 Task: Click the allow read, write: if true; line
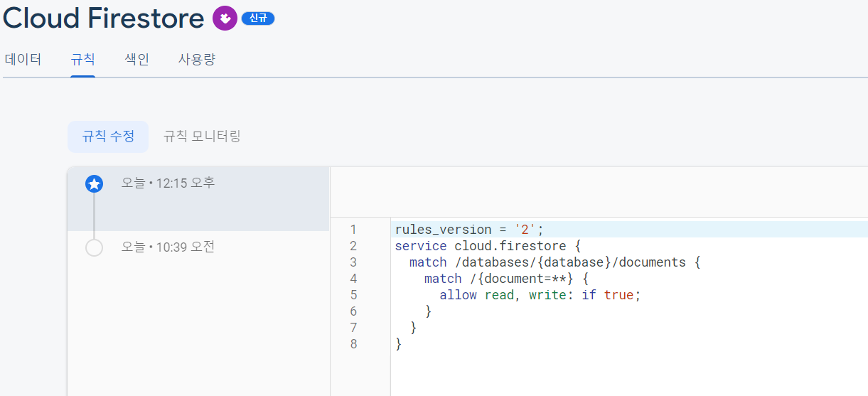(540, 295)
